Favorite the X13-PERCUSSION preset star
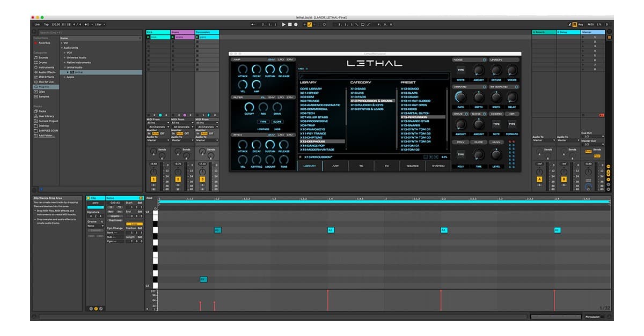 point(301,157)
